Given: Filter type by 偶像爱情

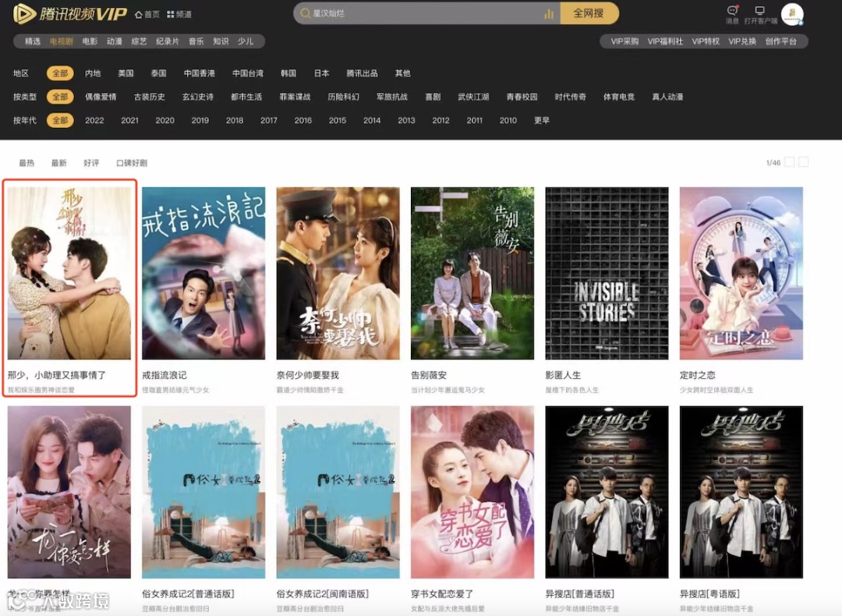Looking at the screenshot, I should [x=101, y=97].
